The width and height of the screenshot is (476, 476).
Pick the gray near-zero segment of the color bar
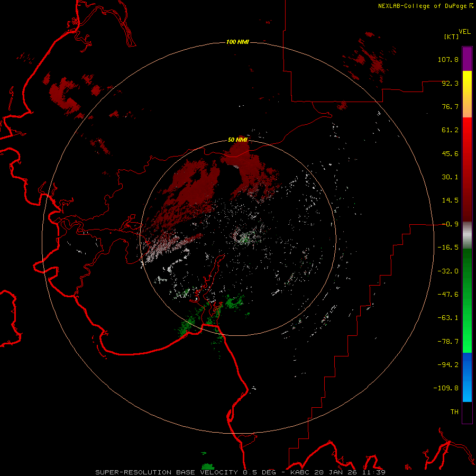[x=467, y=235]
